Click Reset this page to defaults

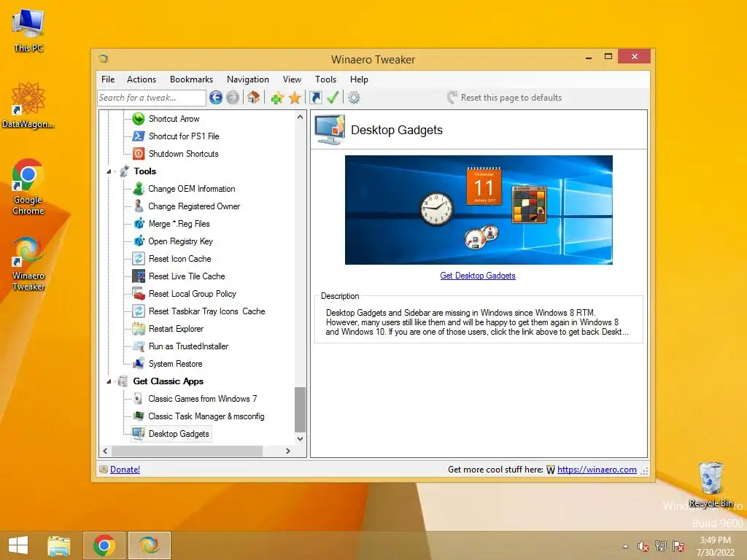(x=505, y=98)
